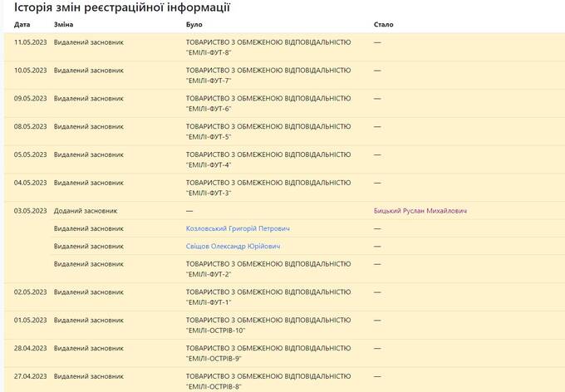
Task: Open the Бицький Руслан Михайлович link
Action: pos(420,211)
